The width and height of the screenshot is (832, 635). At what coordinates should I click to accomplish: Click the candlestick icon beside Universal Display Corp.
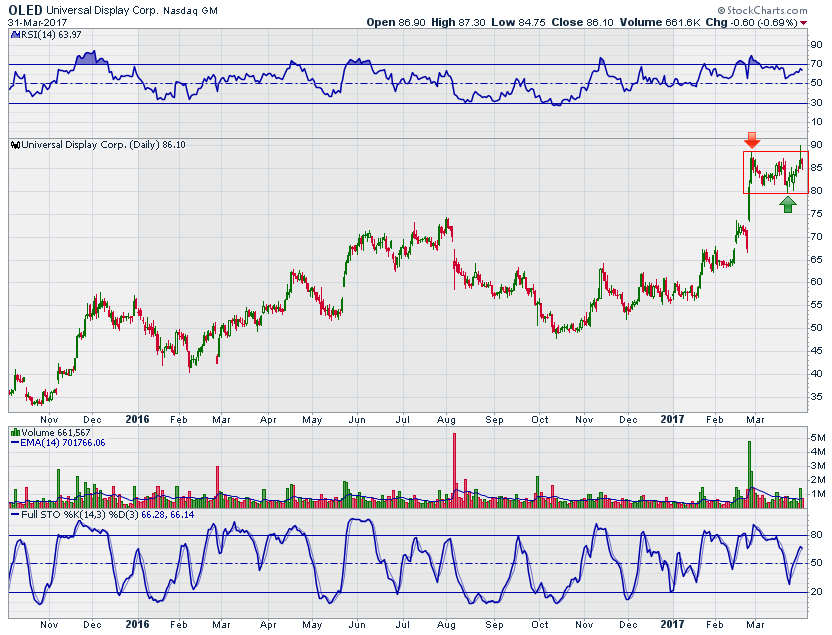(14, 145)
